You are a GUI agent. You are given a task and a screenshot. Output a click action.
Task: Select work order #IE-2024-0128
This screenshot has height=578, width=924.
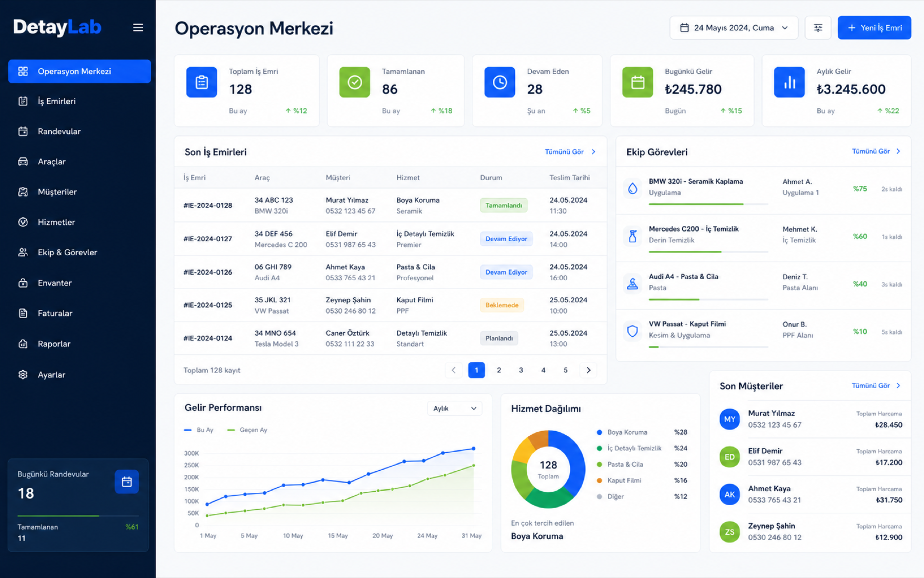[x=391, y=205]
